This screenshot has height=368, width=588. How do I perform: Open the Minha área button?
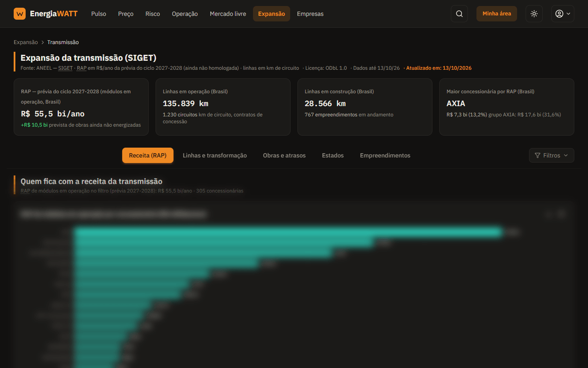click(497, 14)
